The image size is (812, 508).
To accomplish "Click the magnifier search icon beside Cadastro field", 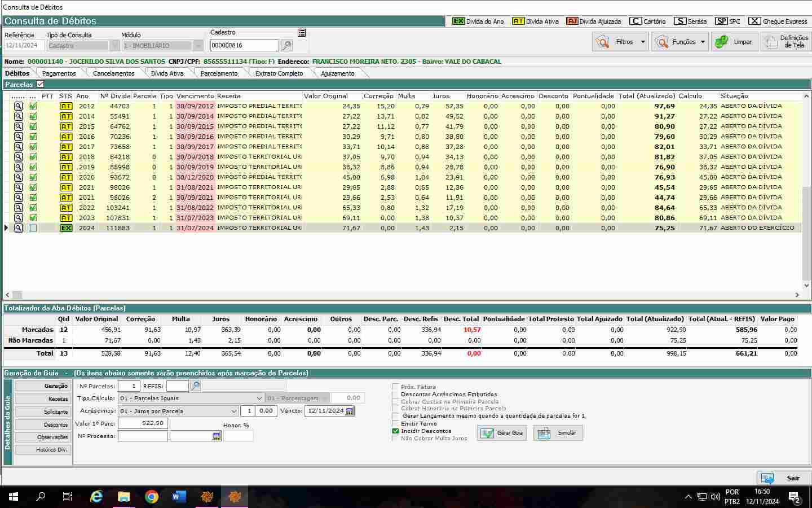I will [286, 46].
